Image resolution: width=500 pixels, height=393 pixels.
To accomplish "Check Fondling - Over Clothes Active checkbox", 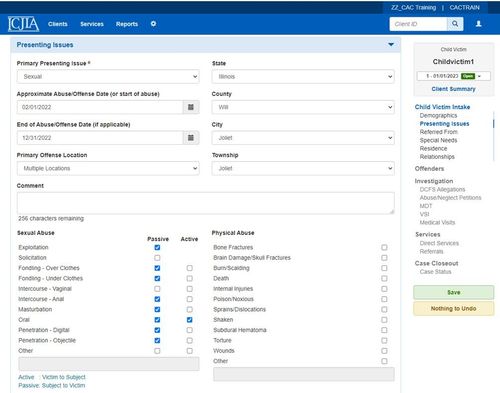I will pyautogui.click(x=190, y=268).
